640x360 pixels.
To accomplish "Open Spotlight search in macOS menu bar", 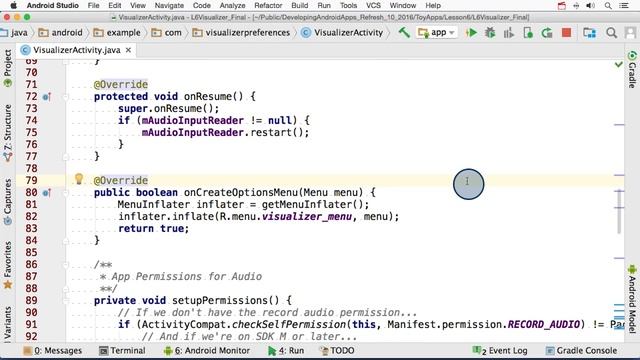I will click(x=608, y=6).
